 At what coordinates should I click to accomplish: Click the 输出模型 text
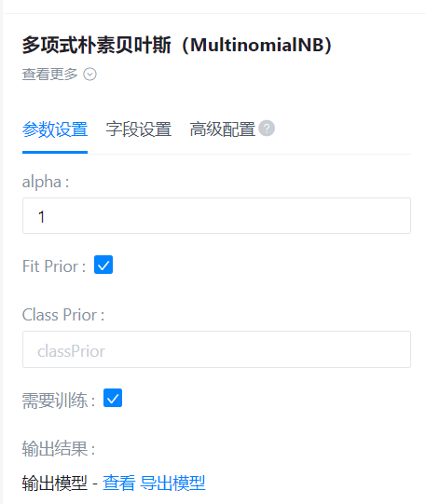pos(55,483)
